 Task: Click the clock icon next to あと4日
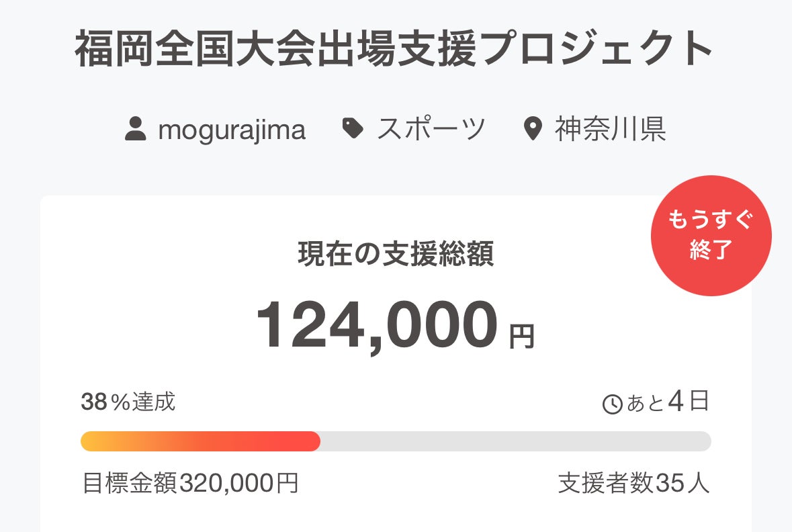(612, 404)
